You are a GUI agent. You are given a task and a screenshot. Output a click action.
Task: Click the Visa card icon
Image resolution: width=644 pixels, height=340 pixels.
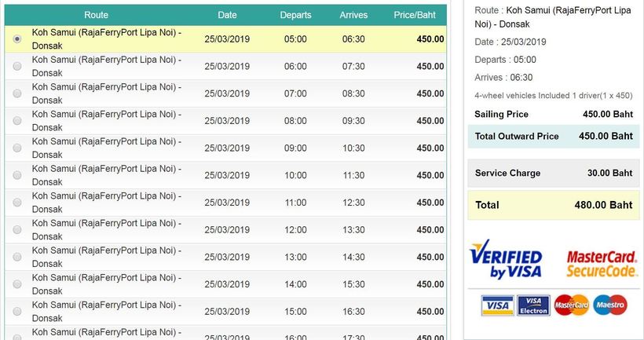497,305
